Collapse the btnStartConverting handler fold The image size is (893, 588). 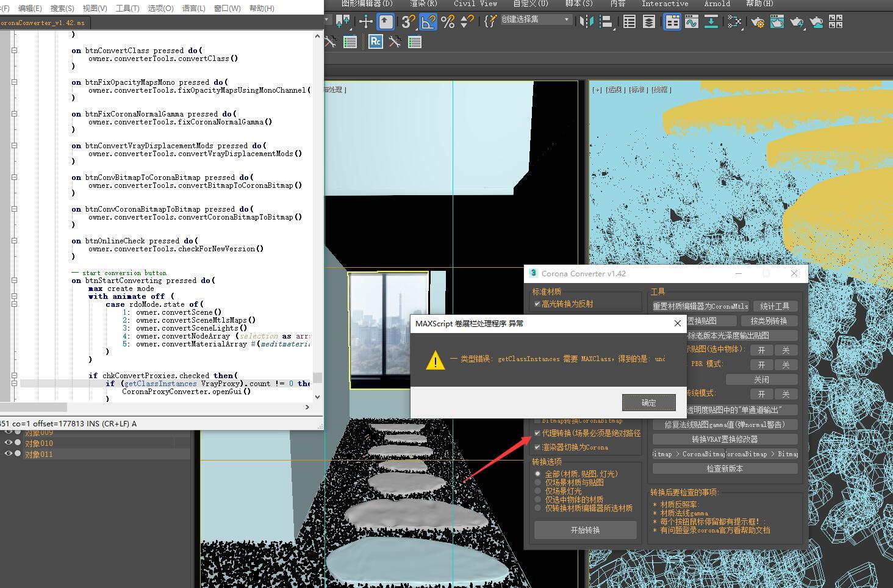14,281
